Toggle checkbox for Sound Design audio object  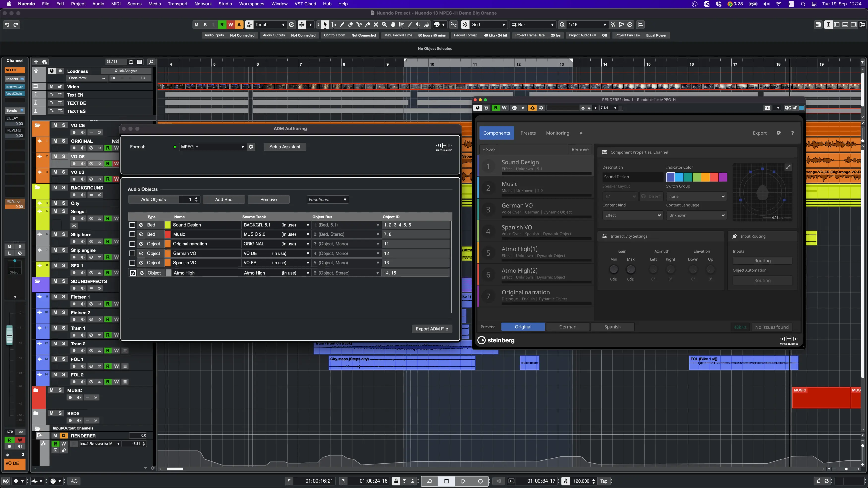(x=132, y=225)
